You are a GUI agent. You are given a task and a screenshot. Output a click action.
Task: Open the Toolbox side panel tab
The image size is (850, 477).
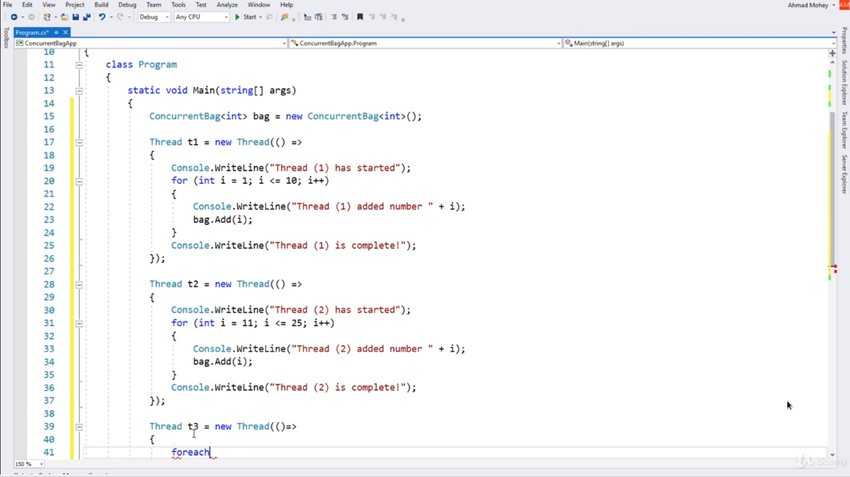pyautogui.click(x=6, y=38)
